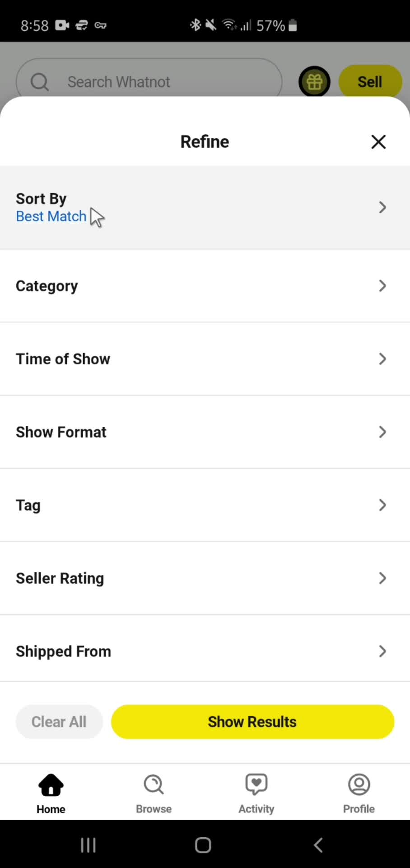Tap the search magnifier icon
This screenshot has height=868, width=410.
[40, 82]
